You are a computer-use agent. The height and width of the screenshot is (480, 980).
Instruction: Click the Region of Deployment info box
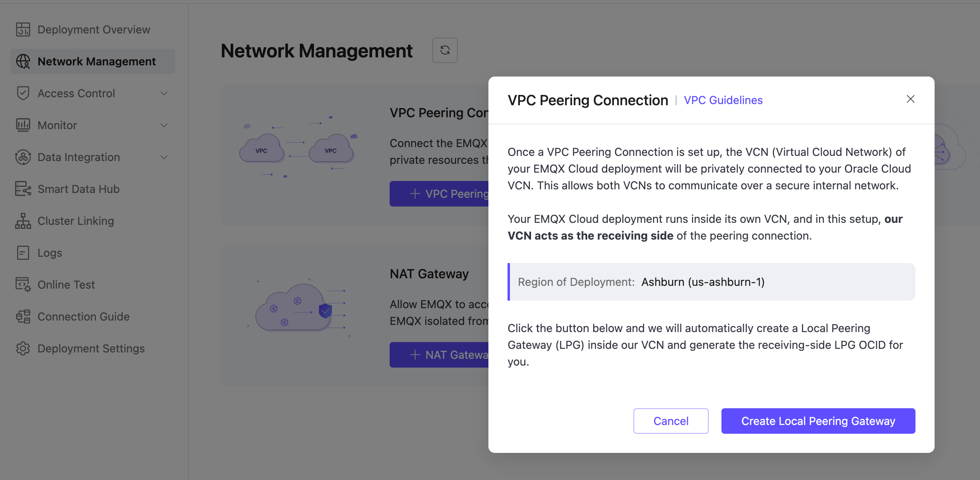711,282
